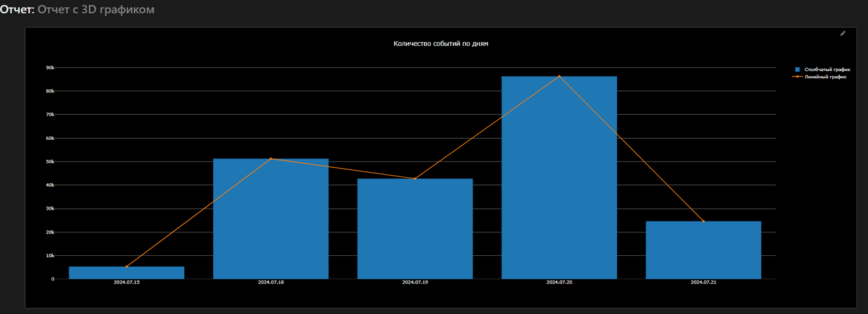Screen dimensions: 868x314
Task: Click the 2024.07.18 x-axis date label
Action: pos(271,282)
